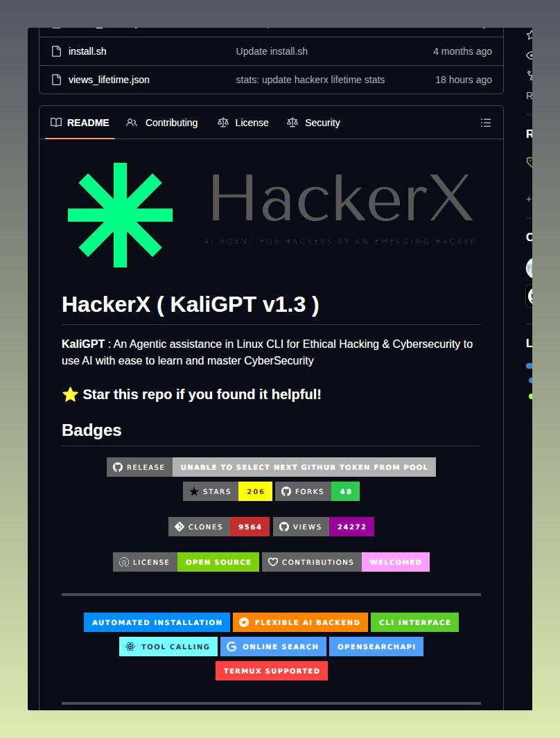The image size is (560, 738).
Task: Switch to the Security tab
Action: (313, 123)
